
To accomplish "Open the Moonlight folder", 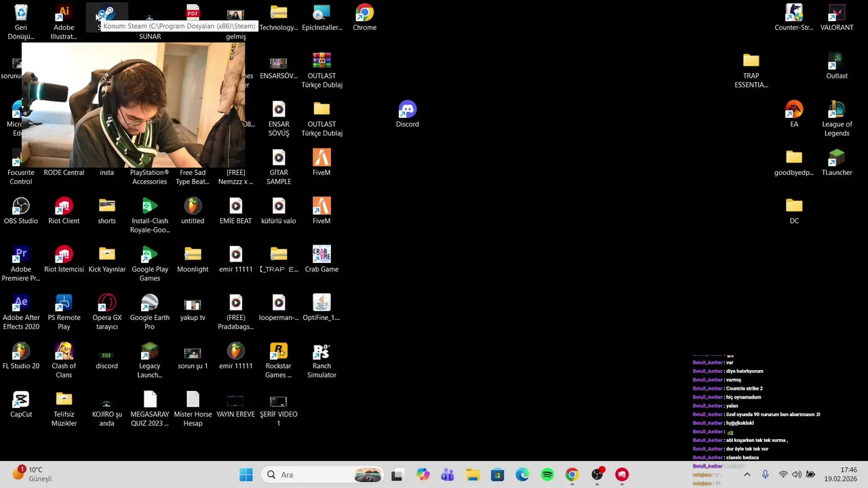I will tap(193, 259).
